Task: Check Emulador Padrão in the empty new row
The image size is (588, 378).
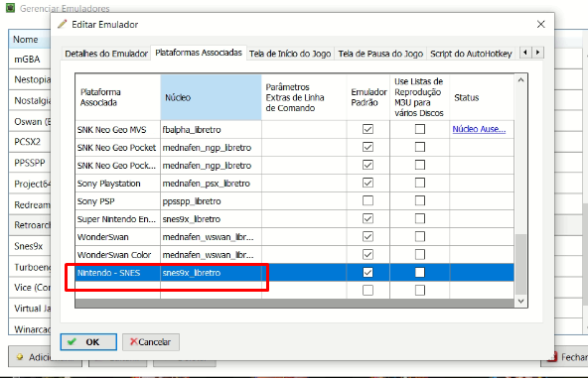Action: pyautogui.click(x=367, y=291)
